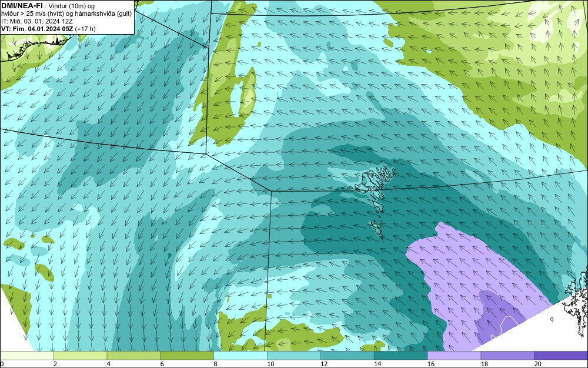Click the DMI/NEA-FI title text
This screenshot has width=588, height=368.
point(22,6)
